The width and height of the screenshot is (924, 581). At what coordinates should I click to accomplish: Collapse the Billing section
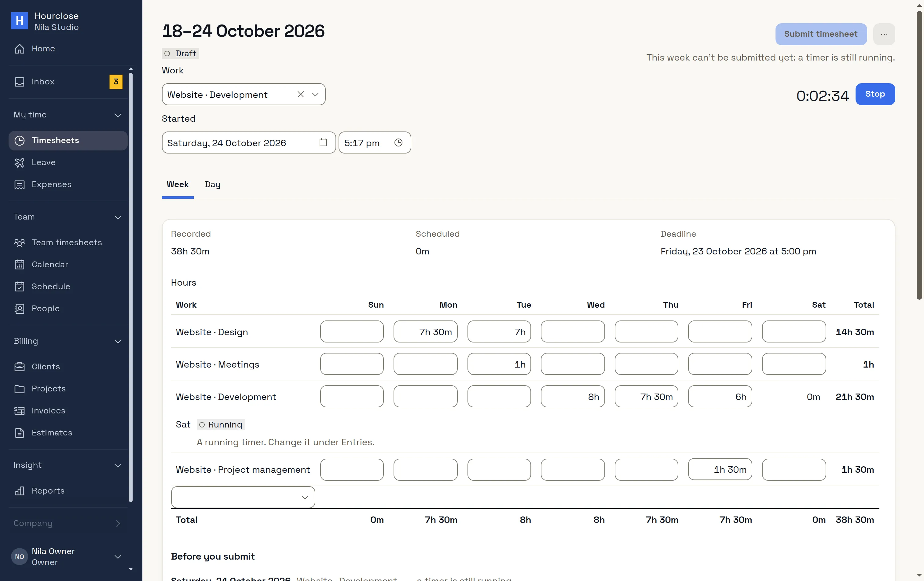68,341
